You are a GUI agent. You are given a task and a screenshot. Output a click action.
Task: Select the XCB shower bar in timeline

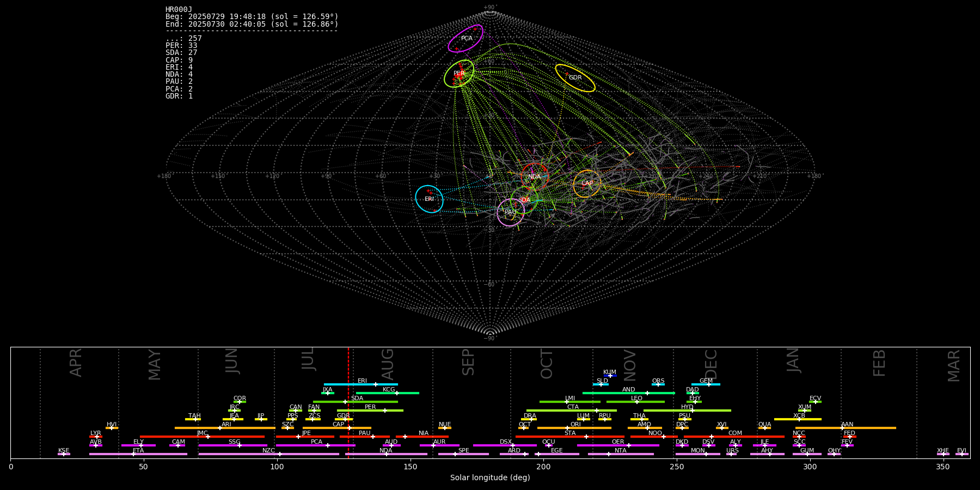tap(798, 419)
